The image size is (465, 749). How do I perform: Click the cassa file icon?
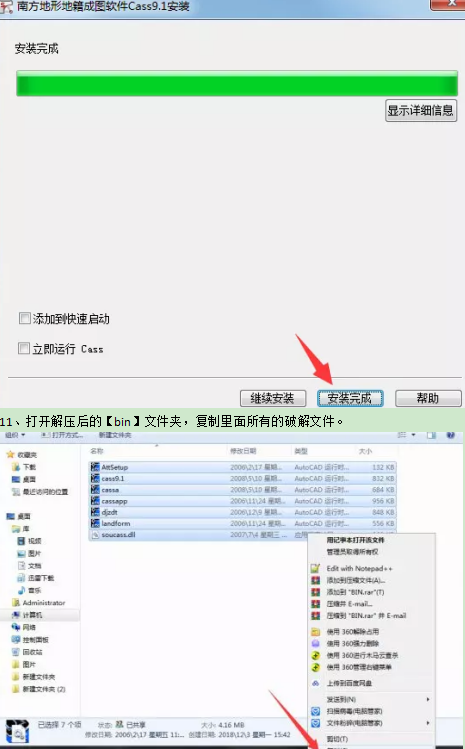pyautogui.click(x=95, y=490)
